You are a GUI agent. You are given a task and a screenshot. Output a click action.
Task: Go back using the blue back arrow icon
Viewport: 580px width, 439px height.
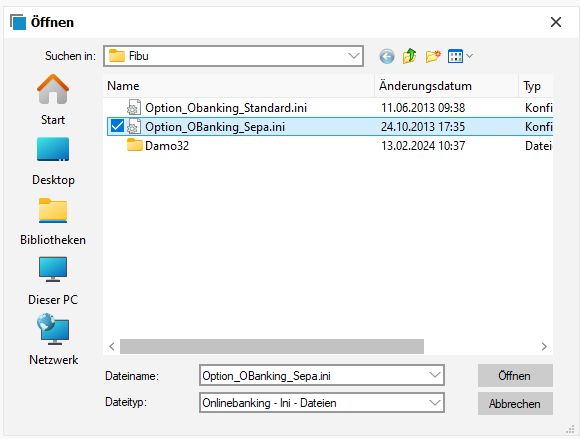point(387,57)
